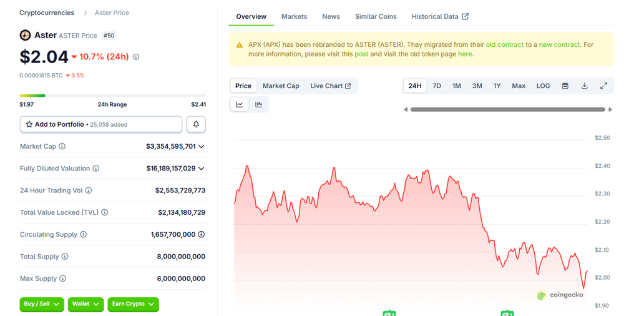The height and width of the screenshot is (316, 644).
Task: Click the left arrow of chart scrollbar
Action: pos(406,110)
